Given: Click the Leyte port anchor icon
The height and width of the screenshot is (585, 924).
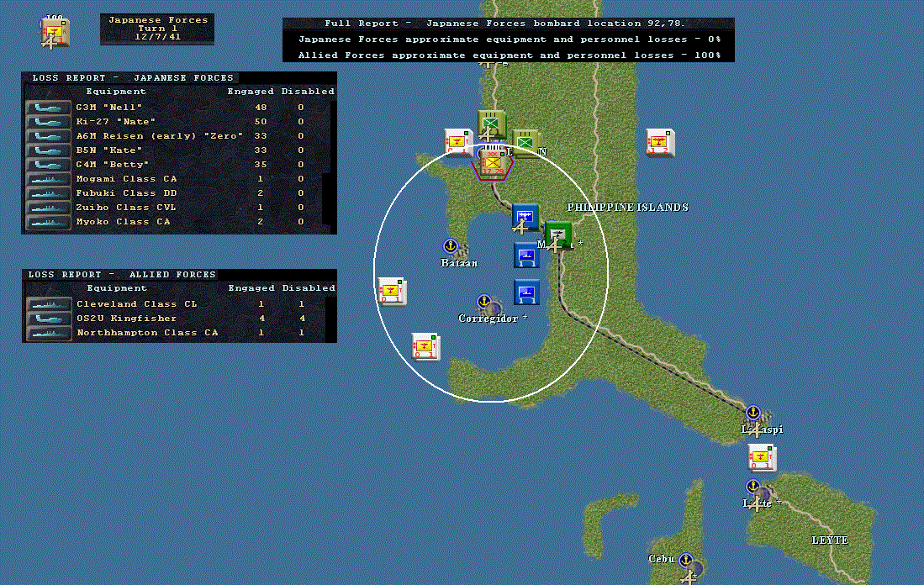Looking at the screenshot, I should click(x=752, y=487).
